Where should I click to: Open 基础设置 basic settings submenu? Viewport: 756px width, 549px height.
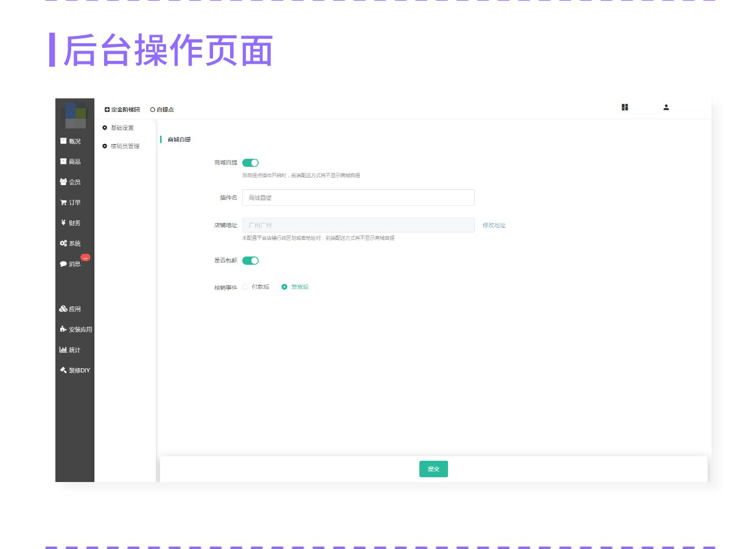tap(118, 128)
